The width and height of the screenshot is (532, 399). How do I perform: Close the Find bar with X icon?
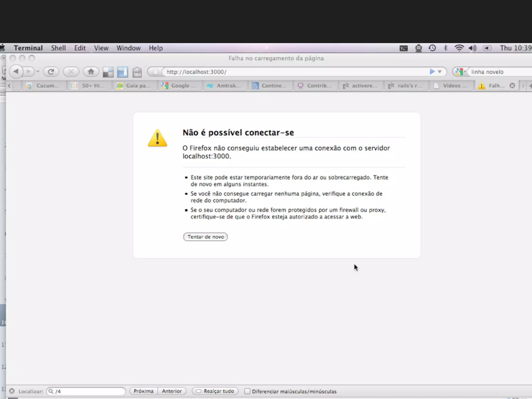tap(12, 391)
